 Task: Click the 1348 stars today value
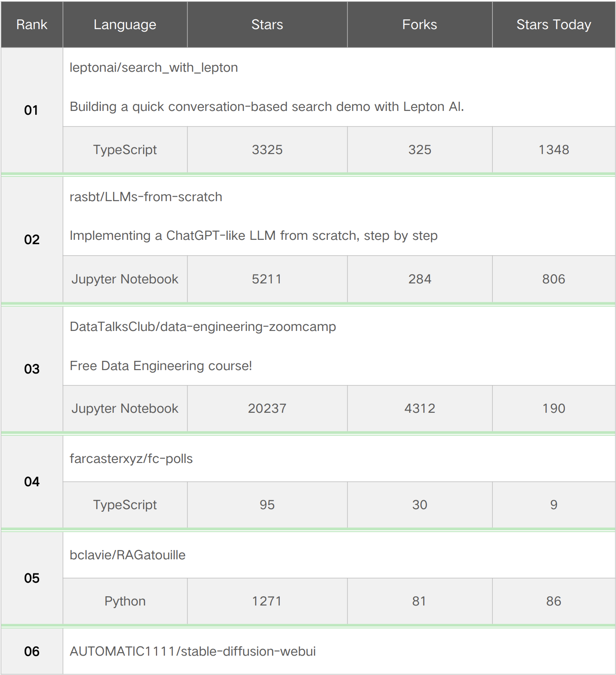(x=554, y=150)
